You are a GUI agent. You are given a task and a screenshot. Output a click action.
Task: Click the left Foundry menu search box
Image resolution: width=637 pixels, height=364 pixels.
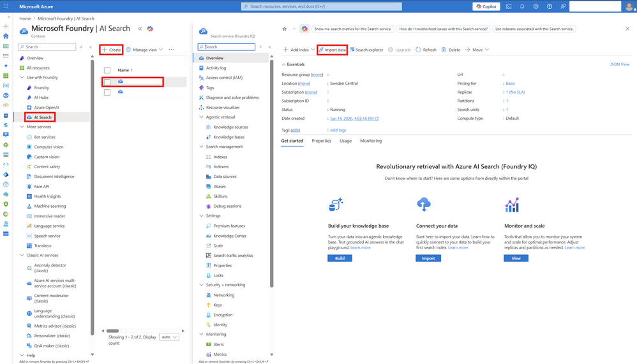pos(47,47)
